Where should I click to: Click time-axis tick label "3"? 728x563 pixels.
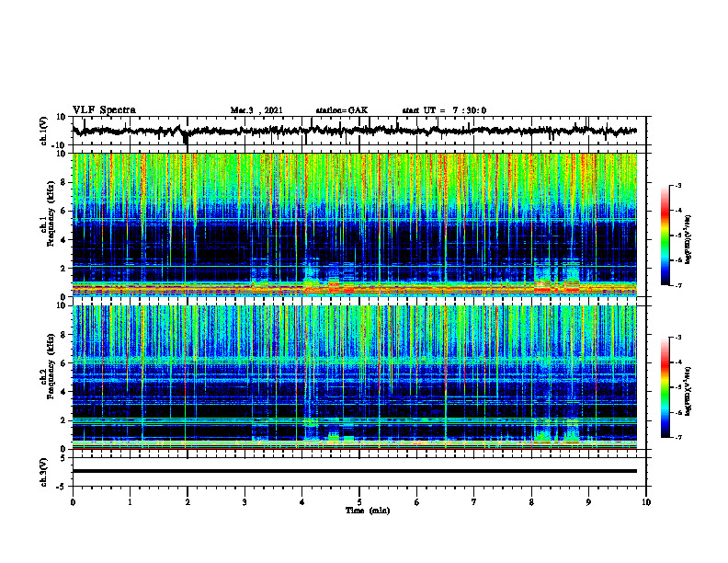(x=245, y=502)
